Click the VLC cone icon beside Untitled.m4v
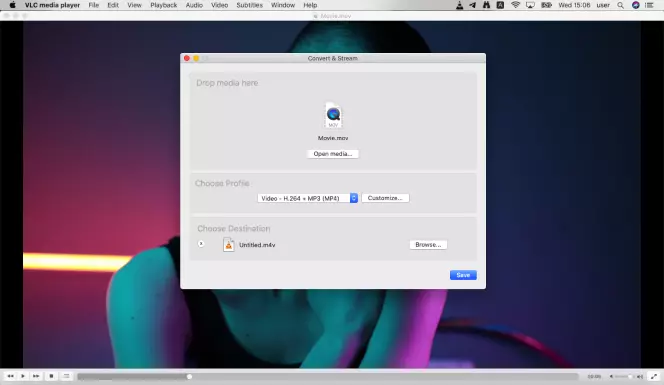Screen dimensions: 664x385 coord(229,245)
